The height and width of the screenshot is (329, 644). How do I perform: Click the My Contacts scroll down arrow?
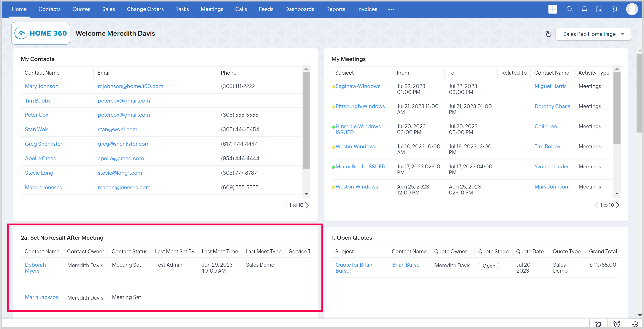click(x=306, y=194)
